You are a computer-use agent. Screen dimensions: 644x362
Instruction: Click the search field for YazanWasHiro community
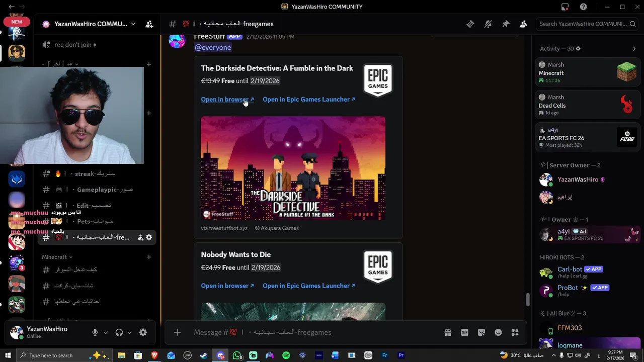(588, 24)
